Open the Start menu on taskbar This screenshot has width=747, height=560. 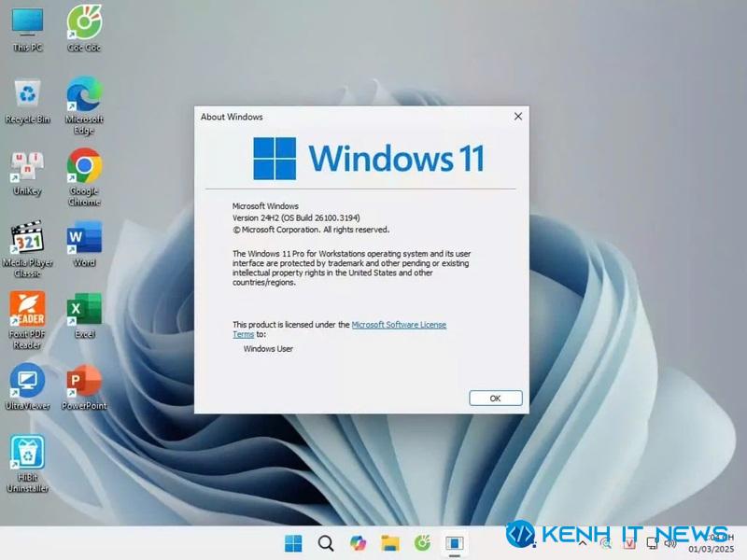pyautogui.click(x=293, y=543)
